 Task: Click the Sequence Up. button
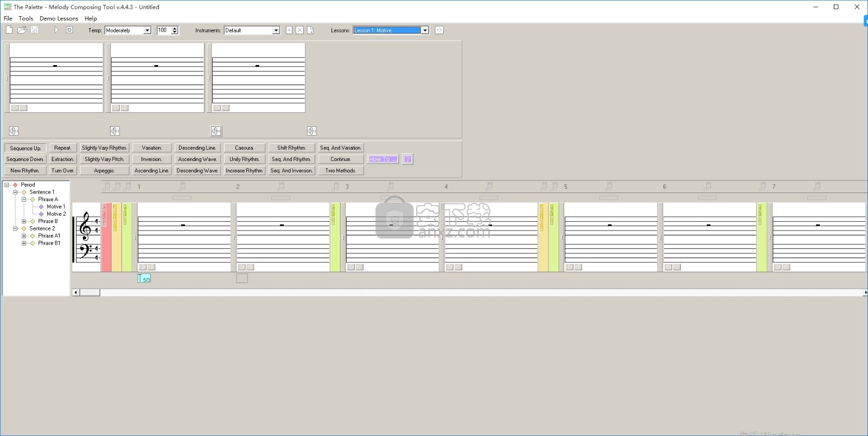point(25,148)
